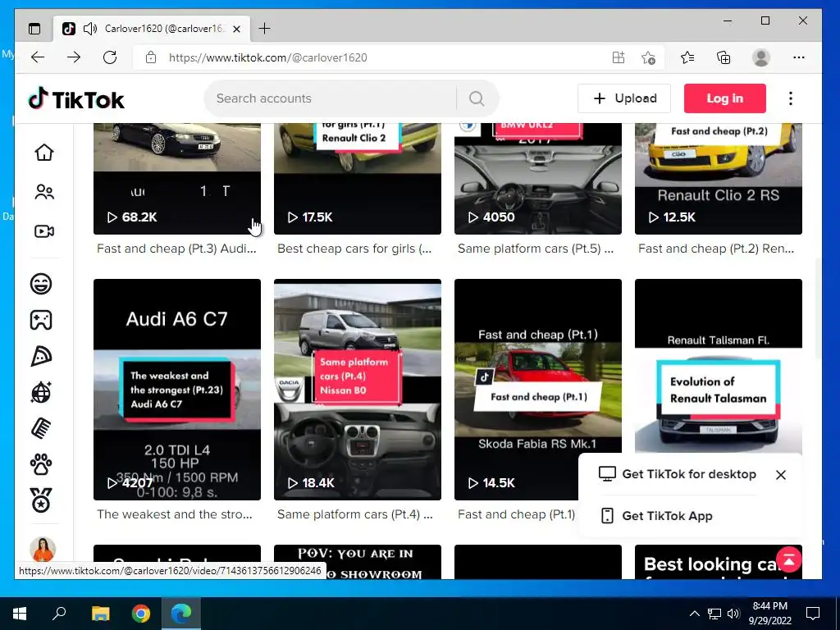Mute the tab via speaker icon
The image size is (840, 630).
pyautogui.click(x=90, y=29)
